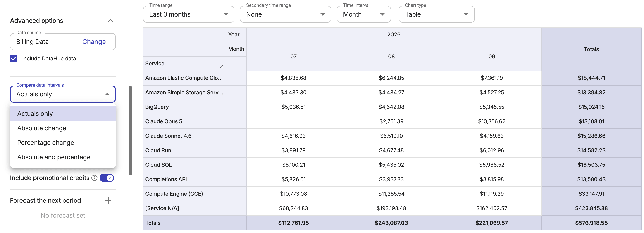The image size is (644, 233).
Task: Open DataHub data info link
Action: [59, 59]
